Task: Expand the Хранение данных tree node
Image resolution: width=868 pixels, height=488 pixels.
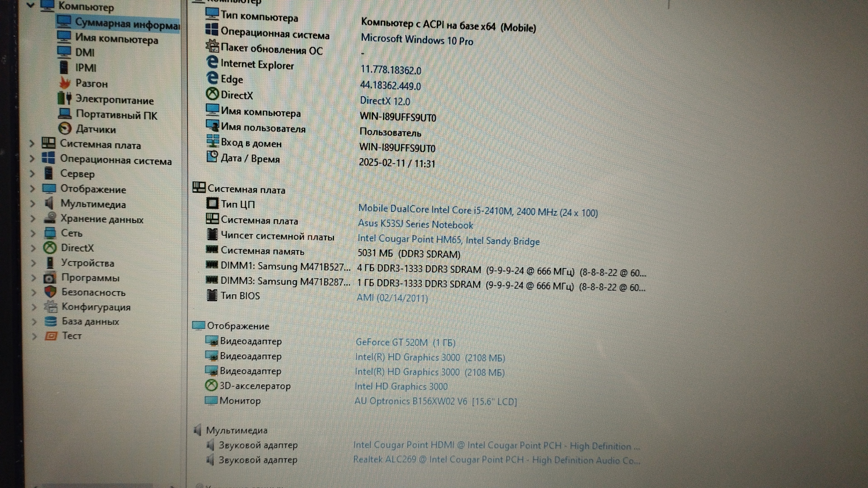Action: [x=33, y=219]
